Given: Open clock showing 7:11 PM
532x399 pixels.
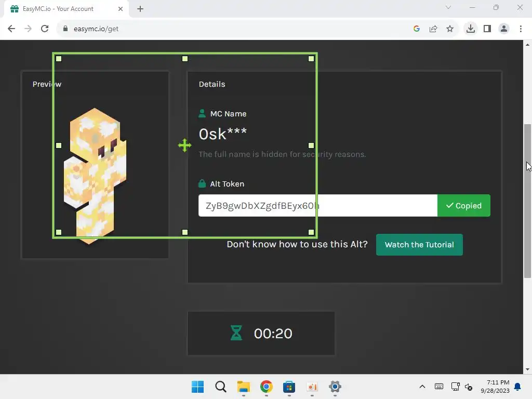Looking at the screenshot, I should pyautogui.click(x=495, y=387).
